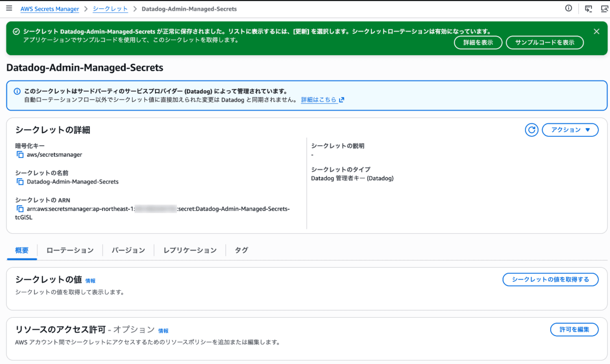Refresh the secret details

tap(532, 130)
